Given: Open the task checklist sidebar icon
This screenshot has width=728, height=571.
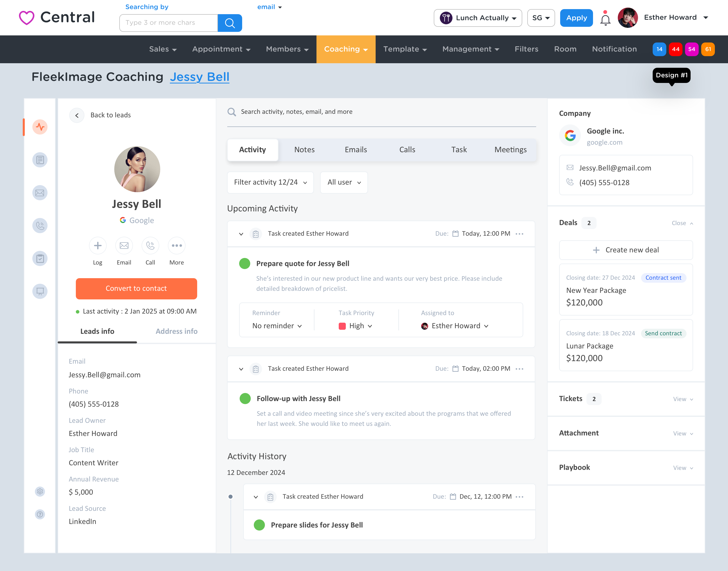Looking at the screenshot, I should tap(40, 258).
